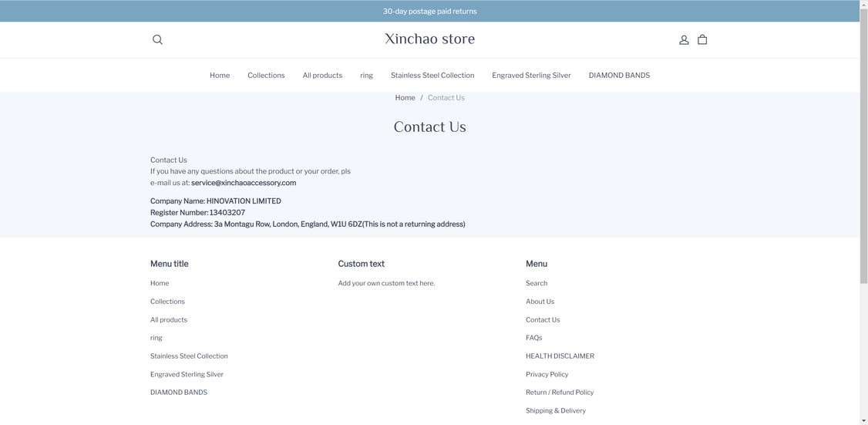Click the Contact Us breadcrumb text
Image resolution: width=868 pixels, height=425 pixels.
[446, 97]
